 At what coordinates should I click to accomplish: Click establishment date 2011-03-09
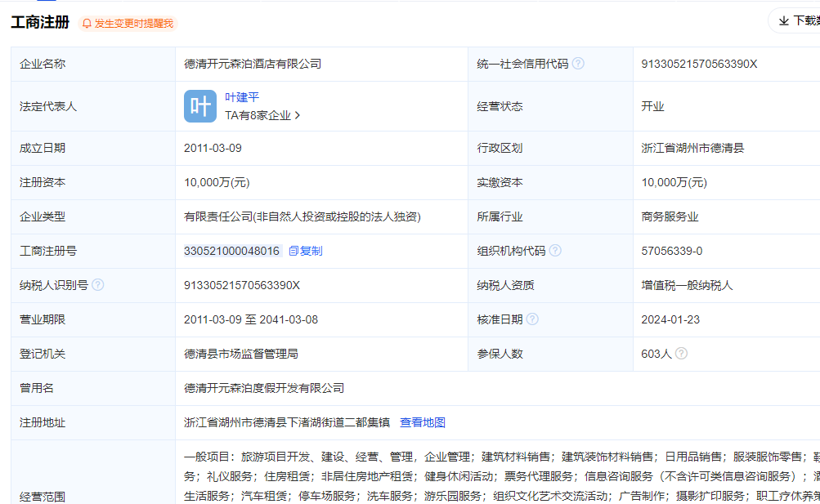(x=213, y=149)
